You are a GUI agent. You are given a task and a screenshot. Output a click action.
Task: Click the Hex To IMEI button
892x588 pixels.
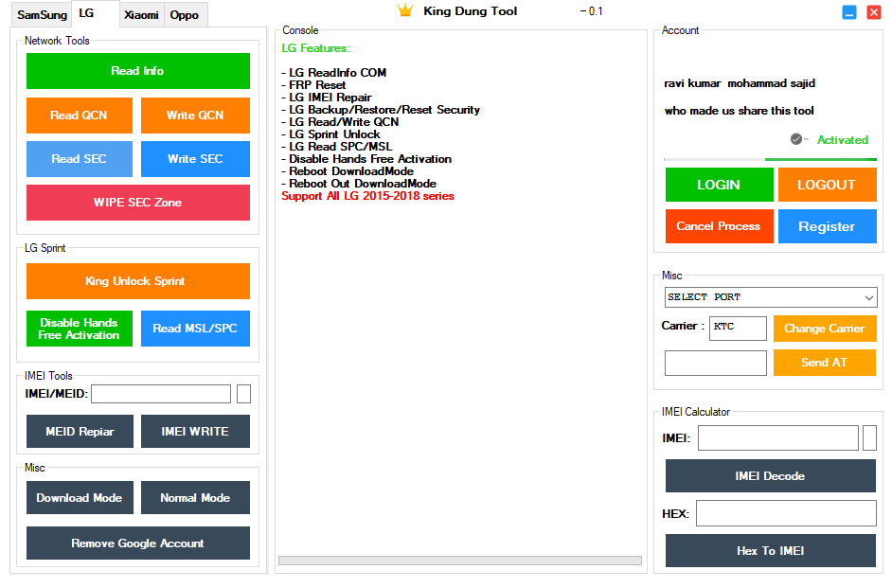click(770, 550)
